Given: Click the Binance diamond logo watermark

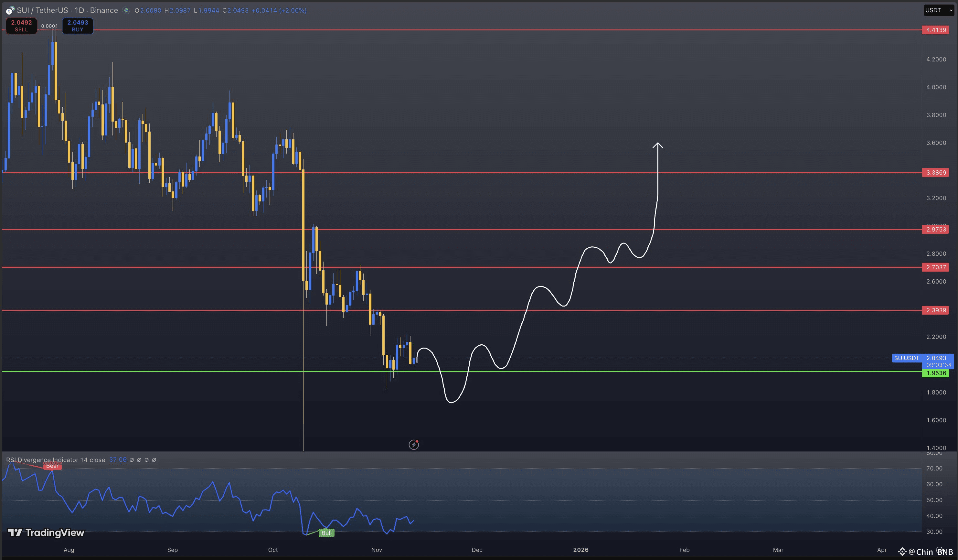Looking at the screenshot, I should [x=902, y=552].
